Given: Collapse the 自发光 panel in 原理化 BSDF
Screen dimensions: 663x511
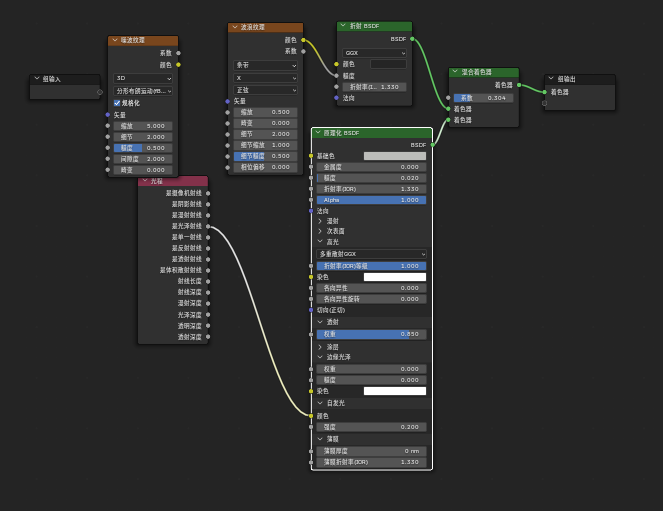Looking at the screenshot, I should [320, 403].
